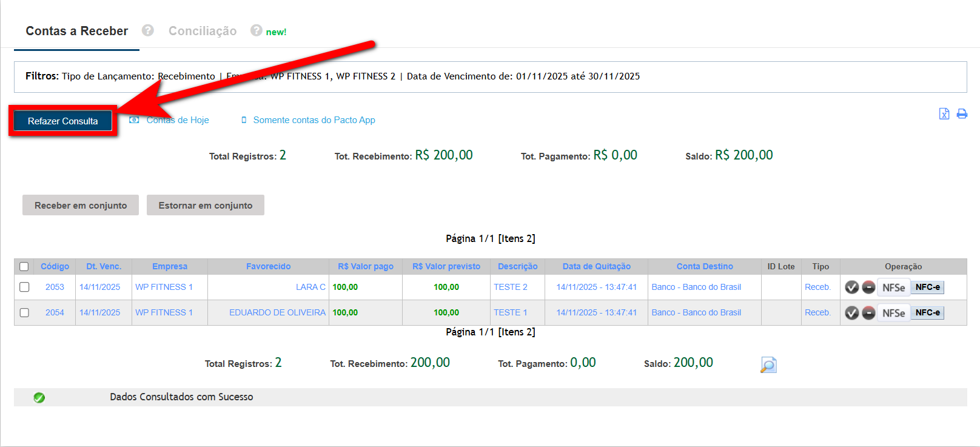Click Estornar em conjunto button
This screenshot has height=447, width=980.
click(x=206, y=206)
